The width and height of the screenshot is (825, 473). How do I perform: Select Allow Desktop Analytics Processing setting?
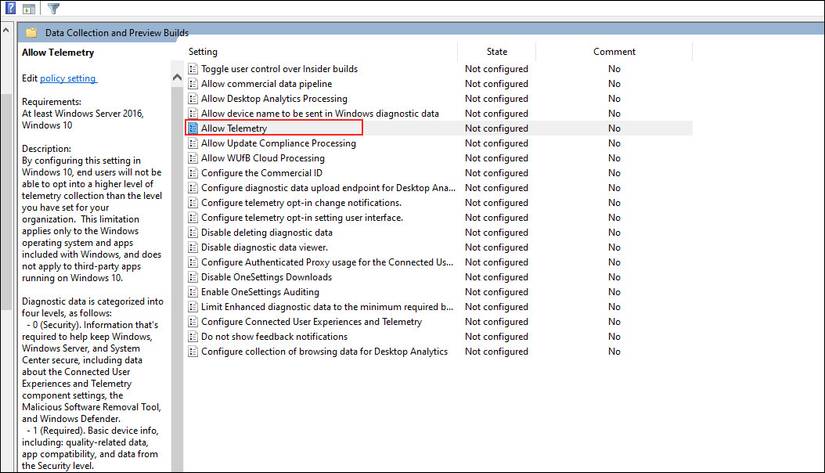274,98
